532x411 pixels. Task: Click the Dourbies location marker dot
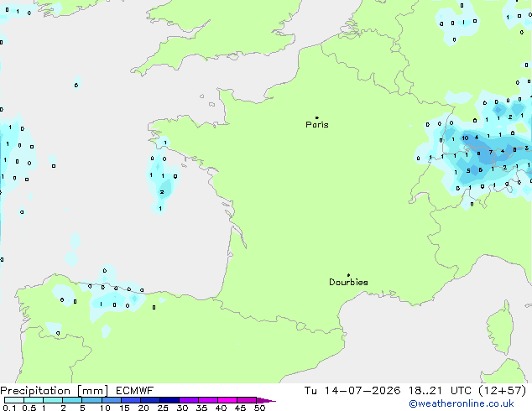tap(348, 275)
